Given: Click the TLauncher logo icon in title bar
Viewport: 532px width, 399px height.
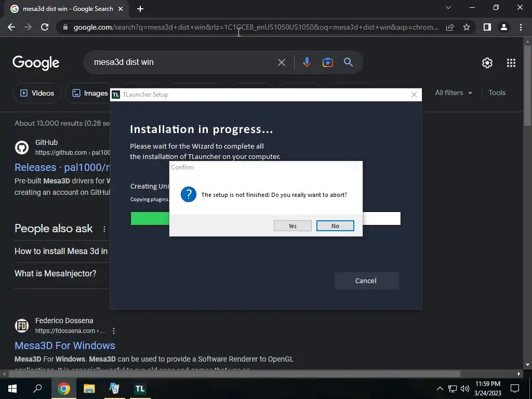Looking at the screenshot, I should tap(116, 95).
